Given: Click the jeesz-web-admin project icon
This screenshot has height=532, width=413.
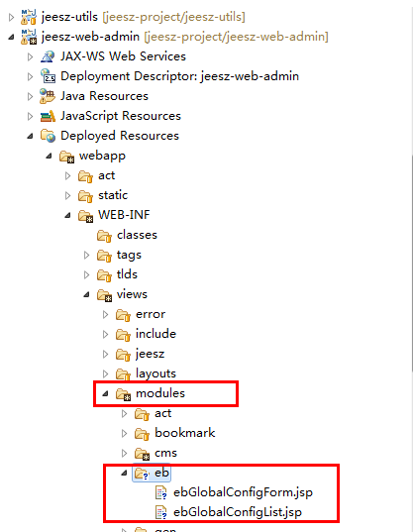Looking at the screenshot, I should click(x=29, y=37).
